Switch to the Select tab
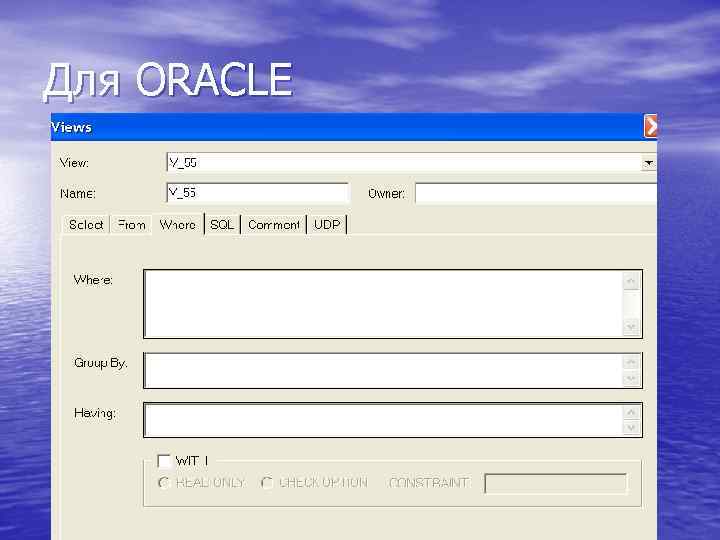 point(86,225)
